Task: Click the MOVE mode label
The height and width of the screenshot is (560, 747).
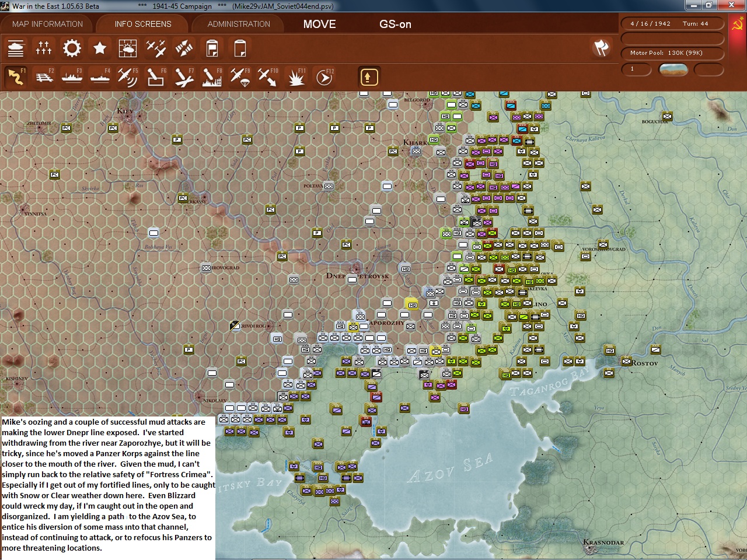Action: click(319, 24)
